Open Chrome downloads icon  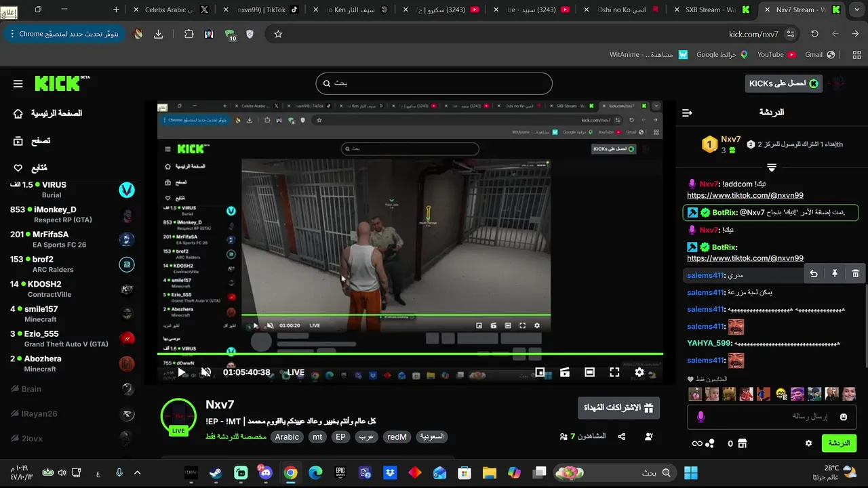(x=158, y=34)
